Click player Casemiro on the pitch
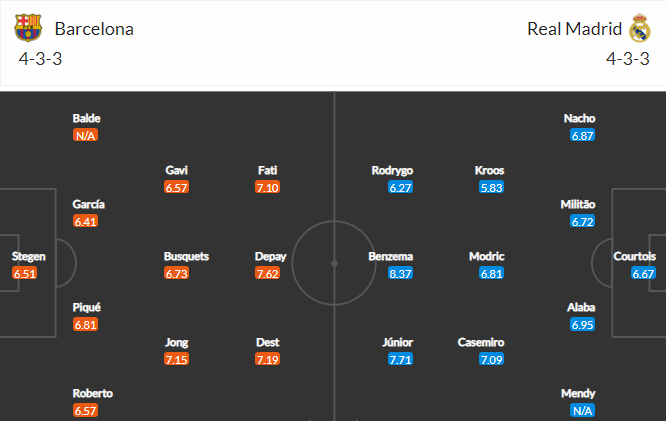This screenshot has height=421, width=666. click(482, 342)
